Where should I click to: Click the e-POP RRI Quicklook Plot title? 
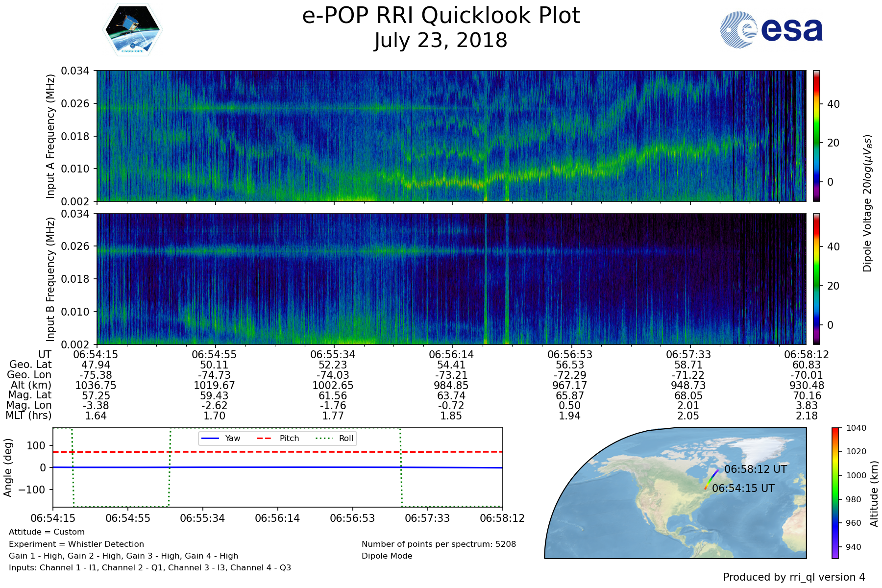(441, 16)
